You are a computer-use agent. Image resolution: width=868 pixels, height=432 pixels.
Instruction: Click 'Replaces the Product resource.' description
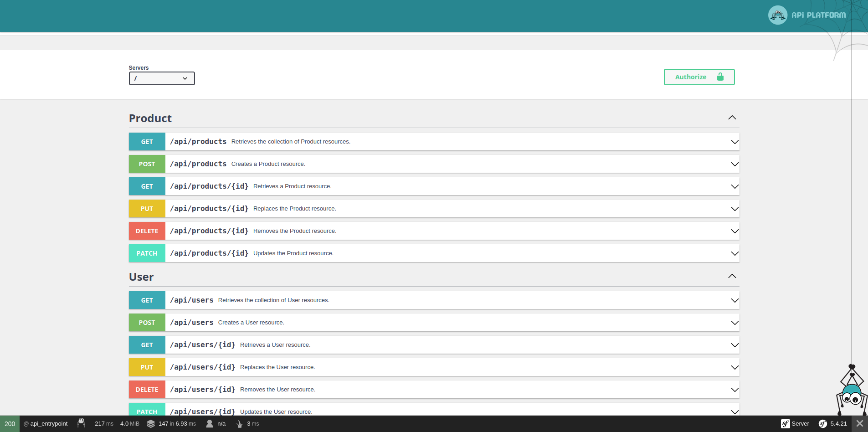(x=295, y=209)
